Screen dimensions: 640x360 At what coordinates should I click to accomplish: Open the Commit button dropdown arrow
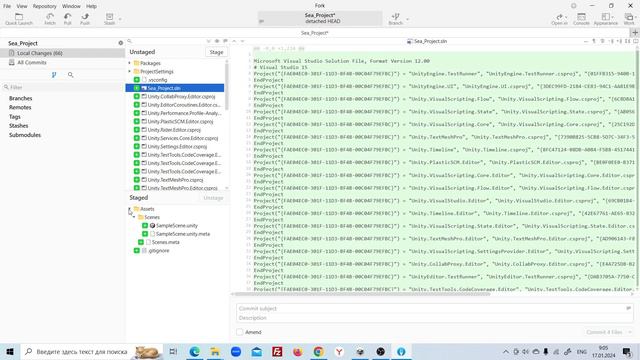click(x=630, y=332)
